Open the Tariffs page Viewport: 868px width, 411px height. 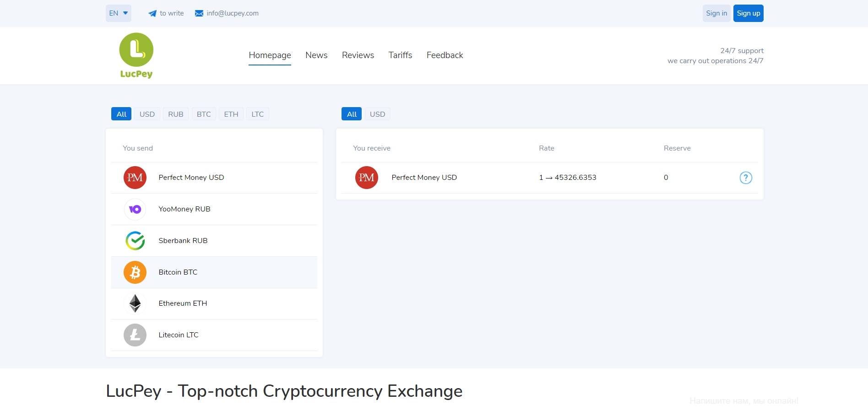400,55
